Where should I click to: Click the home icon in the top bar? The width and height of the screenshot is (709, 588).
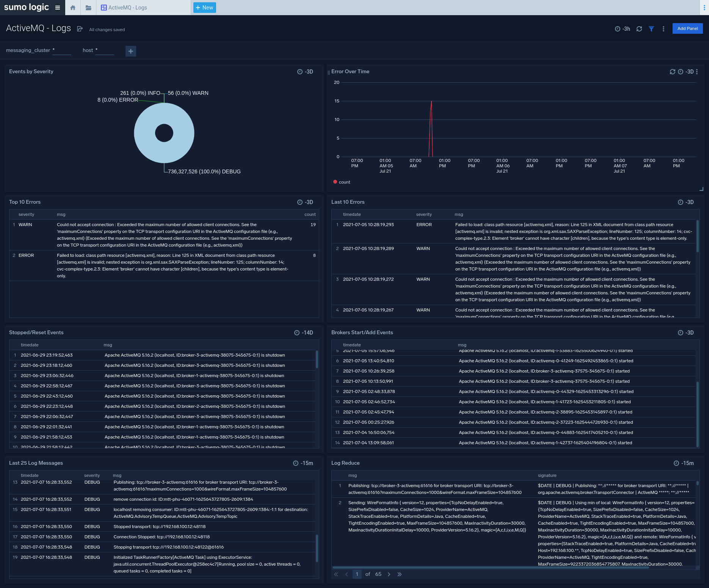click(x=72, y=8)
